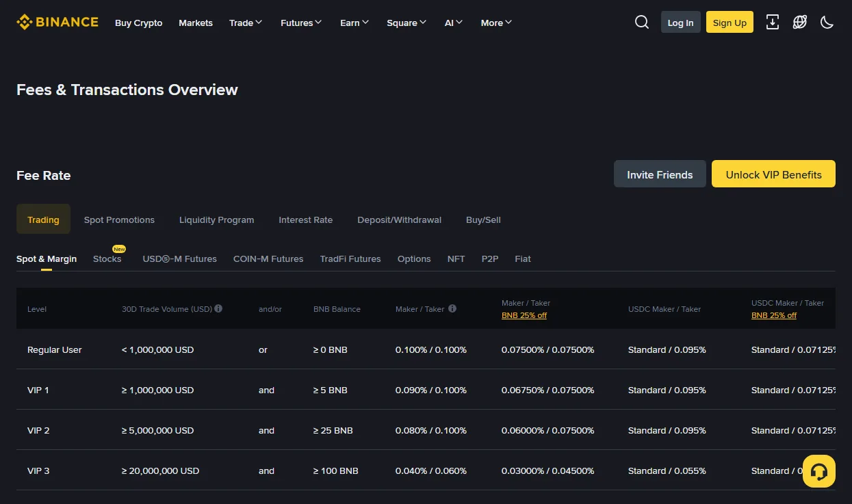Viewport: 852px width, 504px height.
Task: Click the 0.040% / 0.060% fee cell
Action: 431,470
